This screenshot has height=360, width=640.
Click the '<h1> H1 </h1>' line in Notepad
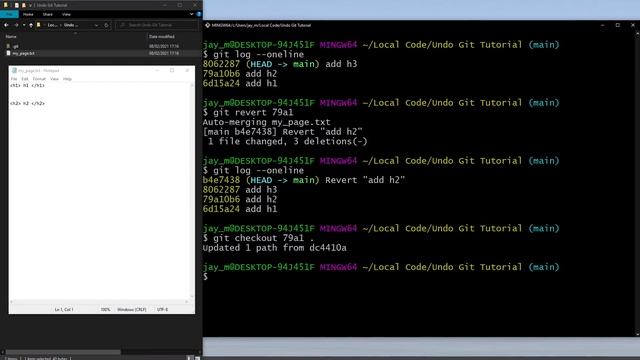tap(27, 85)
